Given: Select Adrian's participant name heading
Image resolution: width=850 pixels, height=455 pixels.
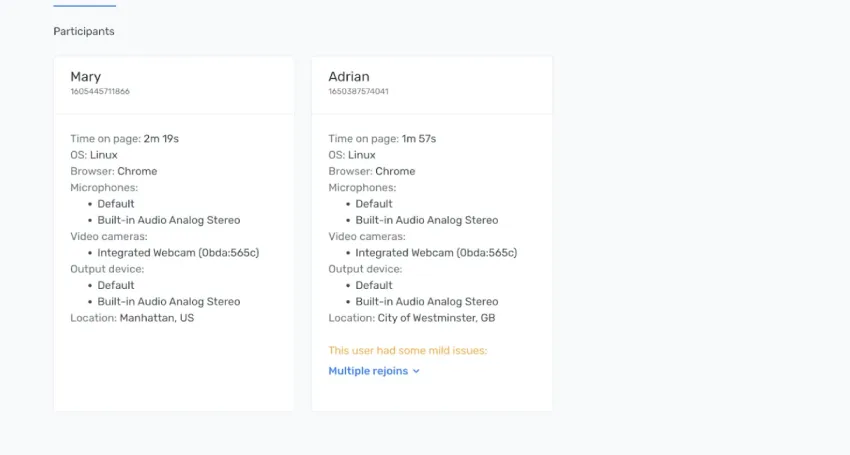Looking at the screenshot, I should click(x=349, y=77).
